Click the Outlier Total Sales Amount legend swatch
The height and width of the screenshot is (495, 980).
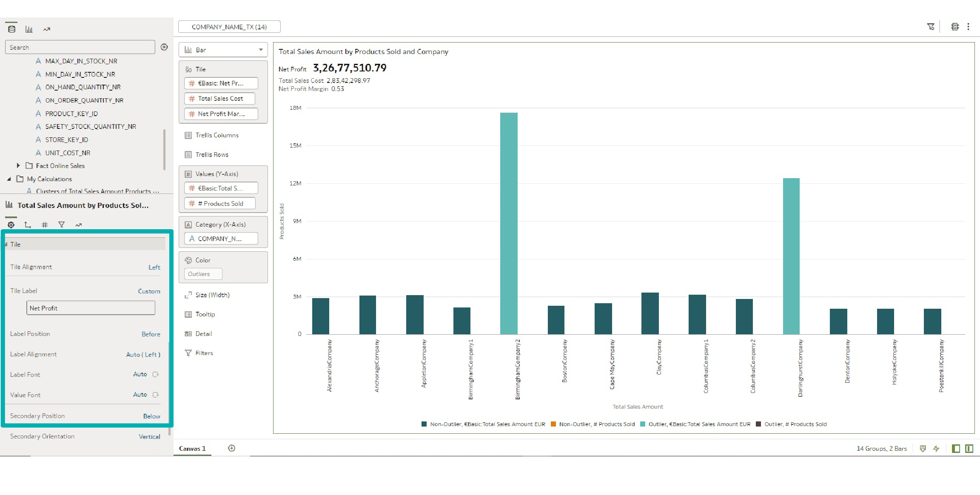point(643,424)
